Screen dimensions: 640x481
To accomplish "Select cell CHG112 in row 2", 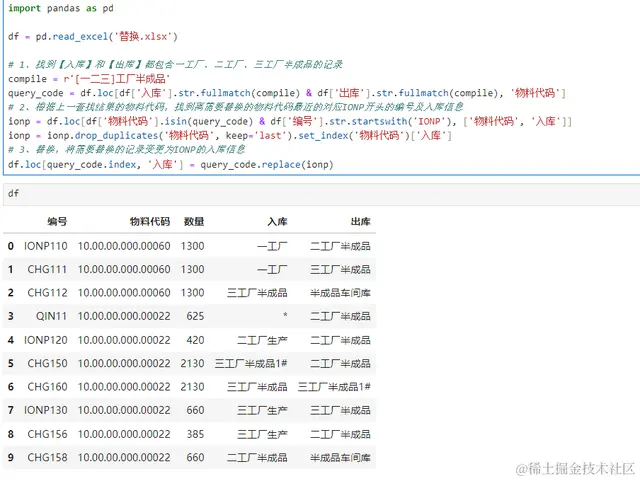I will pos(47,292).
